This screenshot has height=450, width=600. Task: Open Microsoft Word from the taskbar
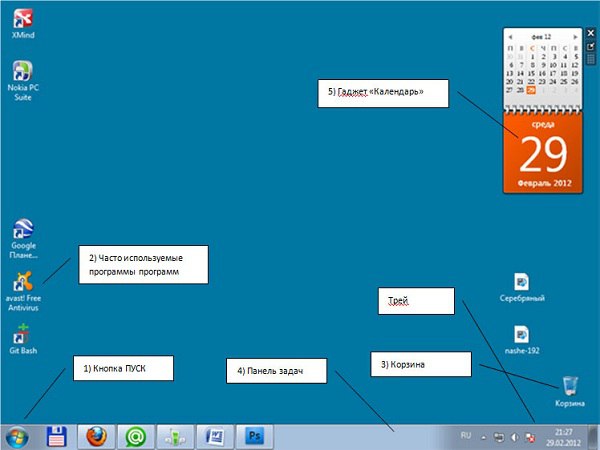215,437
